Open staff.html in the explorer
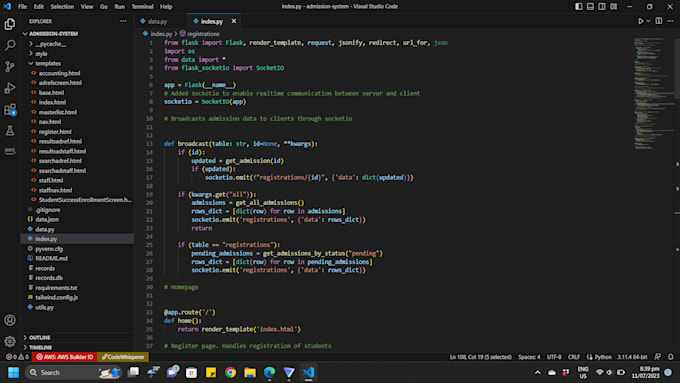This screenshot has width=680, height=383. click(x=78, y=180)
